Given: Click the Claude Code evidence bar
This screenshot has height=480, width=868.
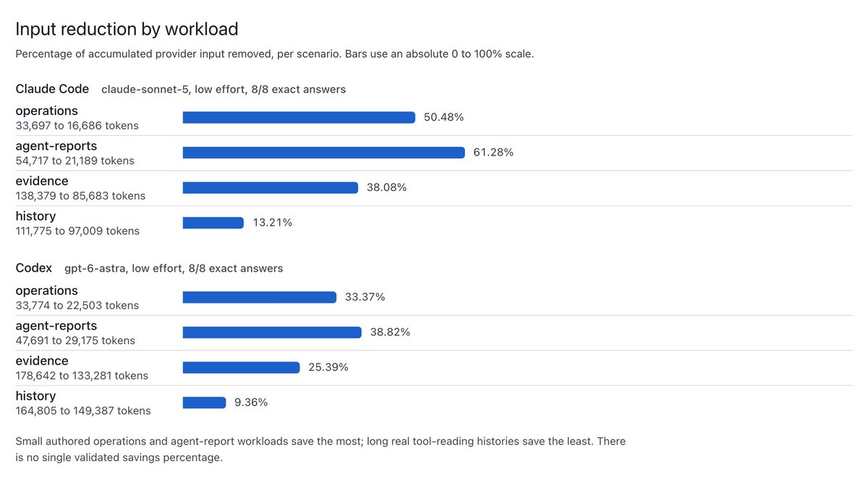Looking at the screenshot, I should click(x=271, y=187).
